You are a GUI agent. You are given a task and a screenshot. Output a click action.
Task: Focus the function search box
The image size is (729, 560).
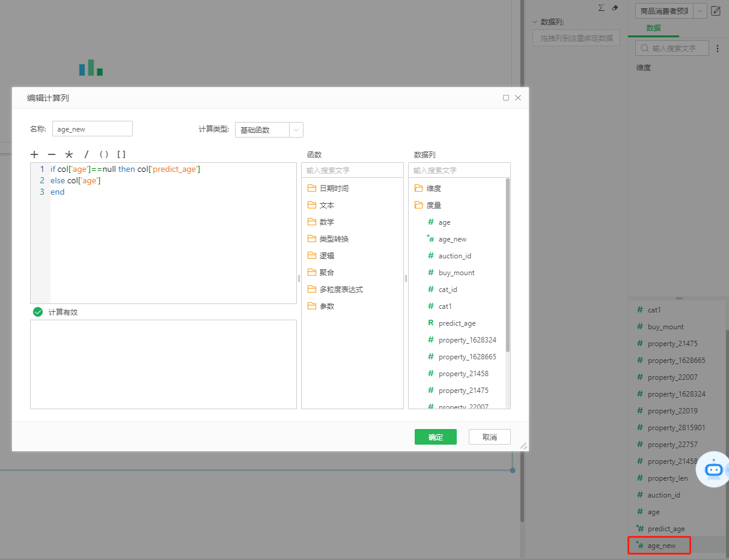(352, 170)
